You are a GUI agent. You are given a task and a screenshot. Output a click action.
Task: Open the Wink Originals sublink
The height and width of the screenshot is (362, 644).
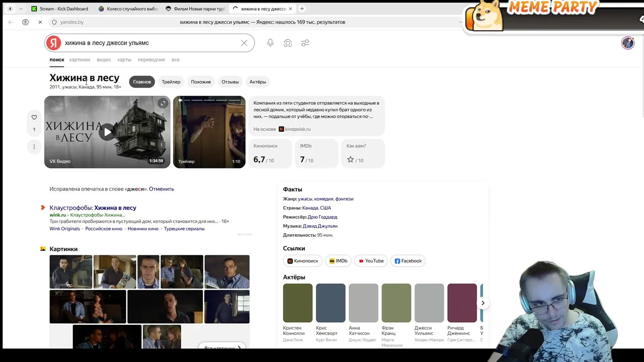[x=64, y=229]
